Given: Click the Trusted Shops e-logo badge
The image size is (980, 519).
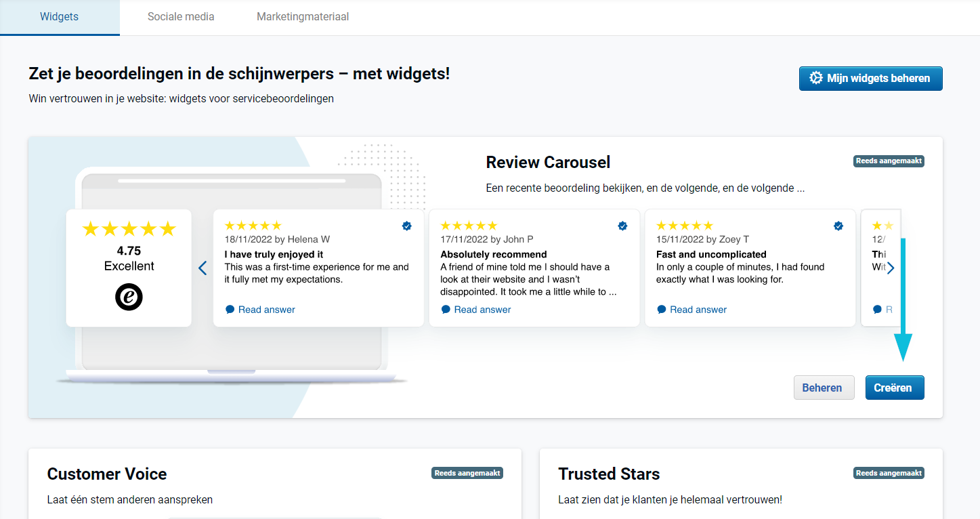Looking at the screenshot, I should pyautogui.click(x=129, y=297).
